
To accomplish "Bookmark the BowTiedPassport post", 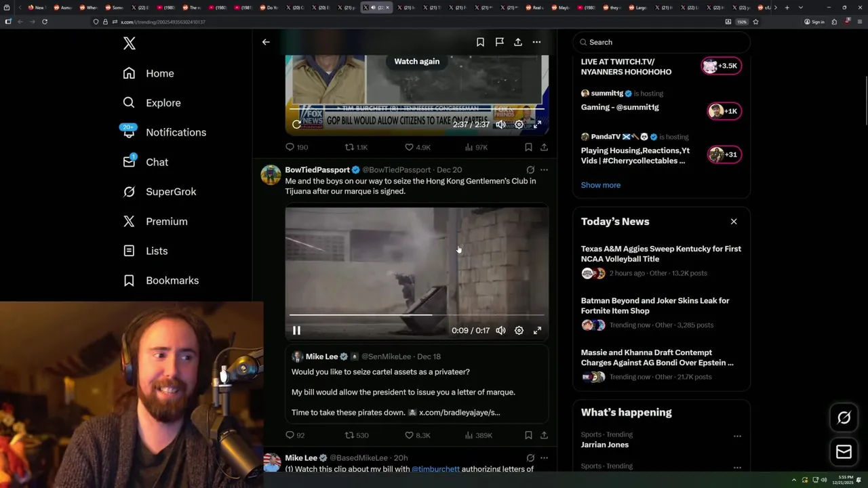I will 528,435.
